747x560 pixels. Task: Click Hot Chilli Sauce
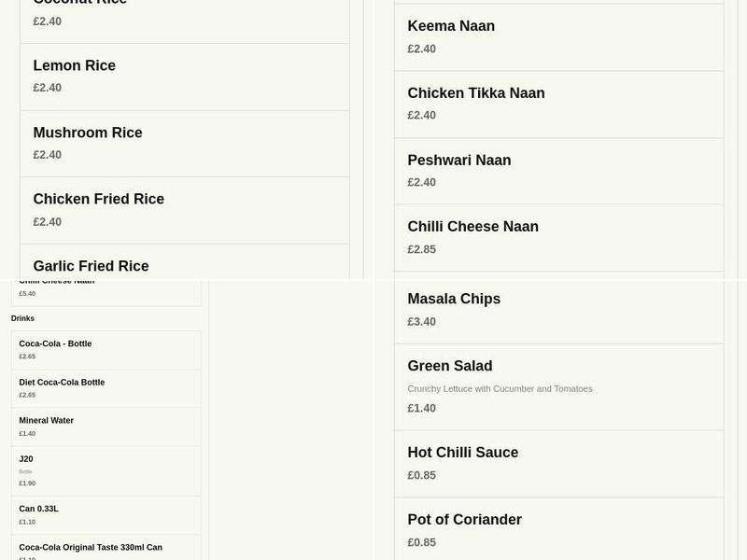pos(558,463)
